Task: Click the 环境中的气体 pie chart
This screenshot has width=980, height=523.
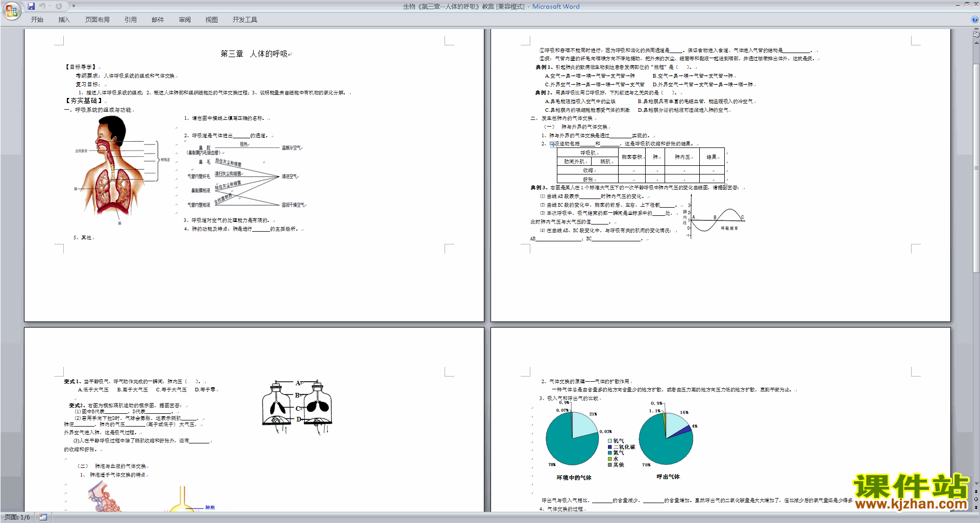Action: [572, 439]
